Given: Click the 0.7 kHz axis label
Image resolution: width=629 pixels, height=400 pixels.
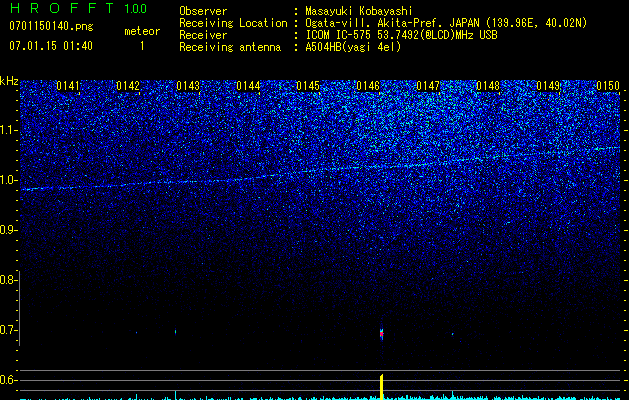Looking at the screenshot, I should pyautogui.click(x=8, y=330).
